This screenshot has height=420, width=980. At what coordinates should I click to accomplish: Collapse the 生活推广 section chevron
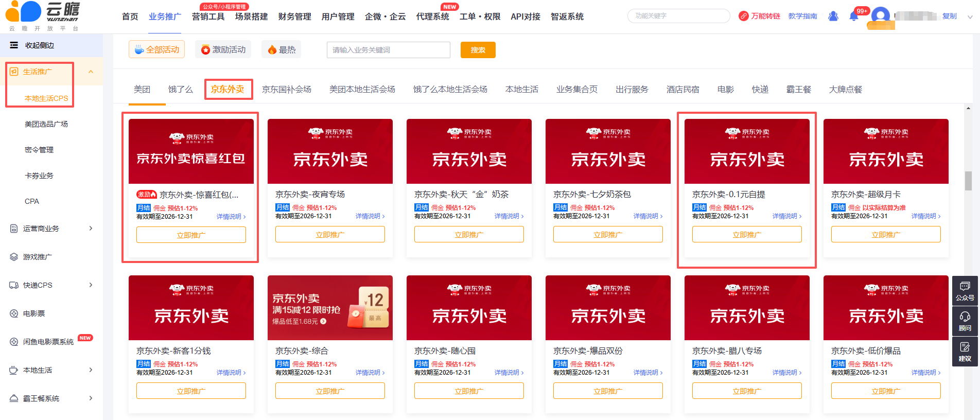(x=91, y=72)
